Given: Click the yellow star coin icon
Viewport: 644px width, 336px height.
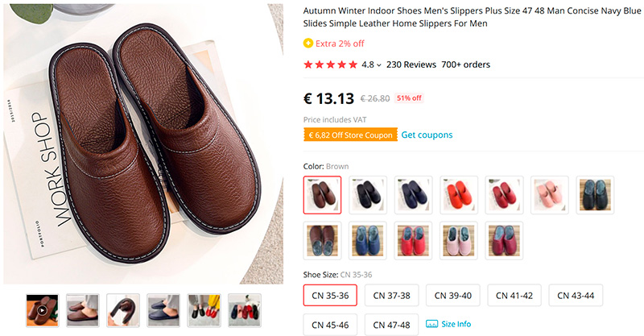Looking at the screenshot, I should click(x=308, y=44).
